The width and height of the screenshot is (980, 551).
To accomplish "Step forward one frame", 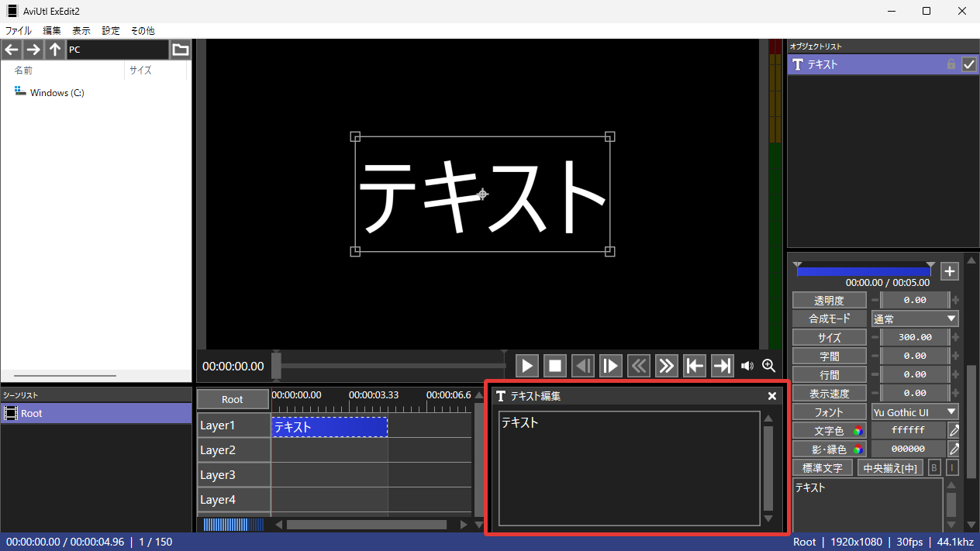I will 610,366.
